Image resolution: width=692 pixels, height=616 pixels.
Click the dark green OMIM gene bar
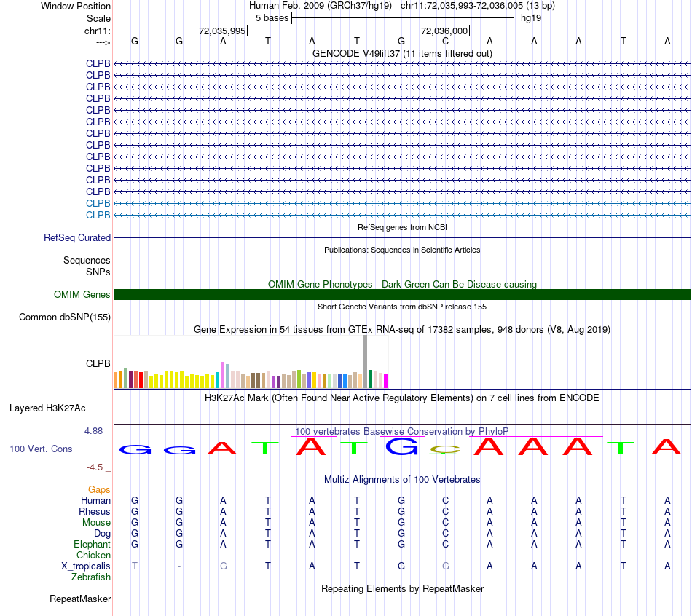click(x=402, y=295)
